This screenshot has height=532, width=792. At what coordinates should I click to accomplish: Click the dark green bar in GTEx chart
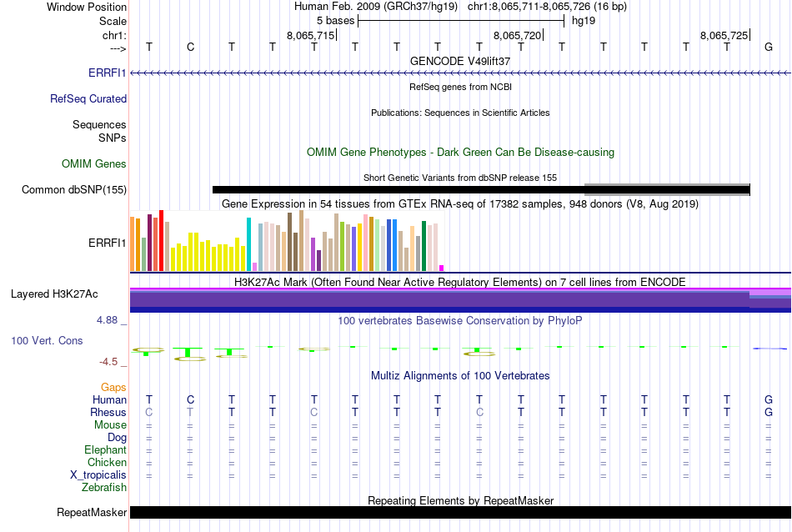pyautogui.click(x=424, y=246)
